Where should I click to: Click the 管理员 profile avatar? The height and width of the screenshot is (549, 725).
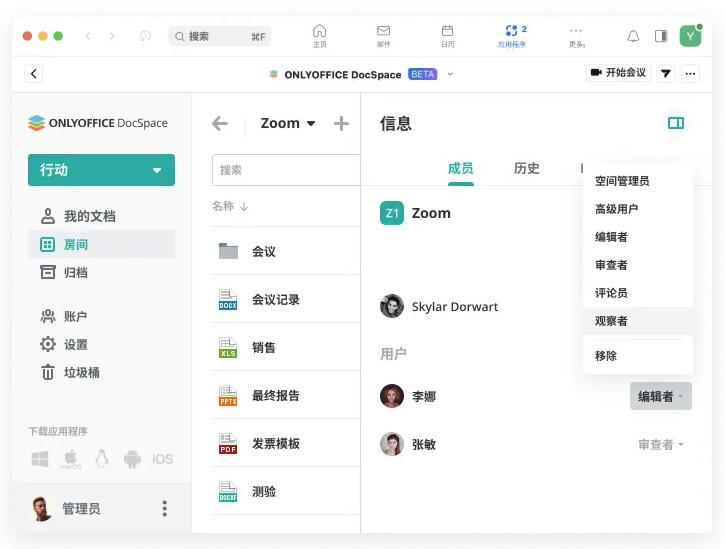point(42,509)
